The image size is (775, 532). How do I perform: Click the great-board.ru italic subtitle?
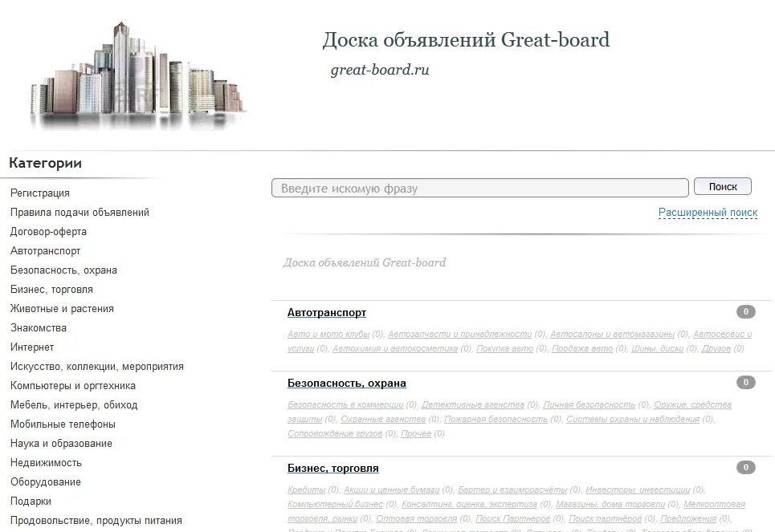380,70
